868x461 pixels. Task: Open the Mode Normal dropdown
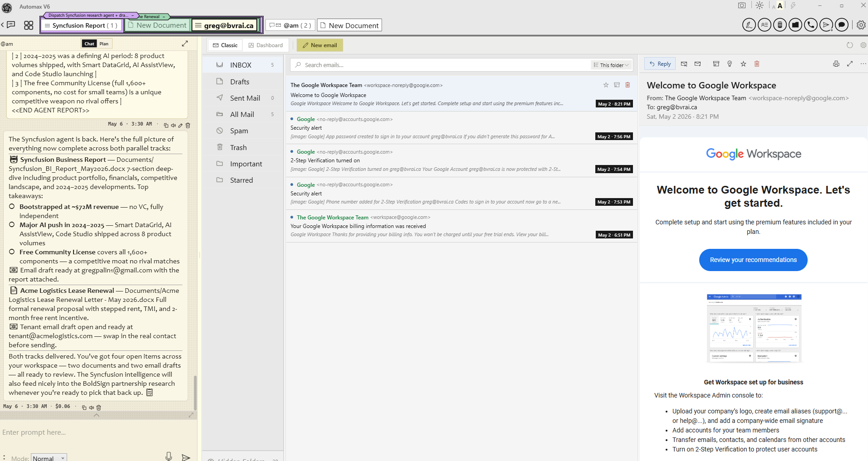pyautogui.click(x=49, y=458)
